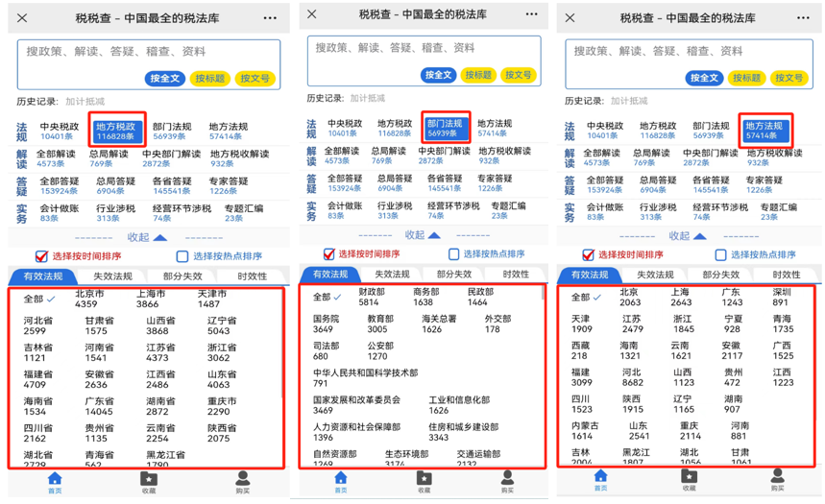The width and height of the screenshot is (825, 504).
Task: Switch to 失效法规 tab in the middle screen
Action: 392,275
